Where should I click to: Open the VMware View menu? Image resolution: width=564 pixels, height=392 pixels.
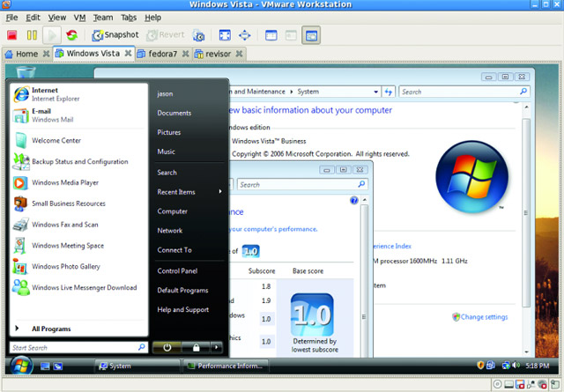click(56, 18)
